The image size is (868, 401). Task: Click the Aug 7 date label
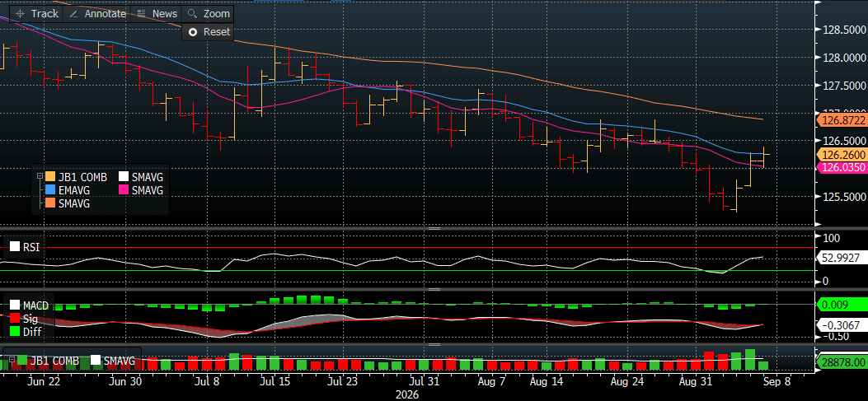coord(490,381)
